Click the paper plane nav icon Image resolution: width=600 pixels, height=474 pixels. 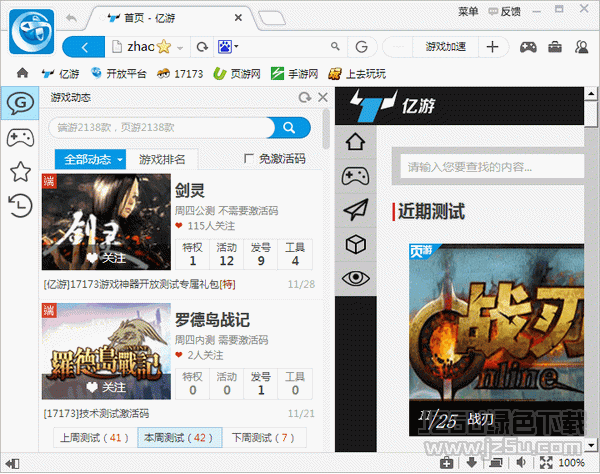coord(355,210)
